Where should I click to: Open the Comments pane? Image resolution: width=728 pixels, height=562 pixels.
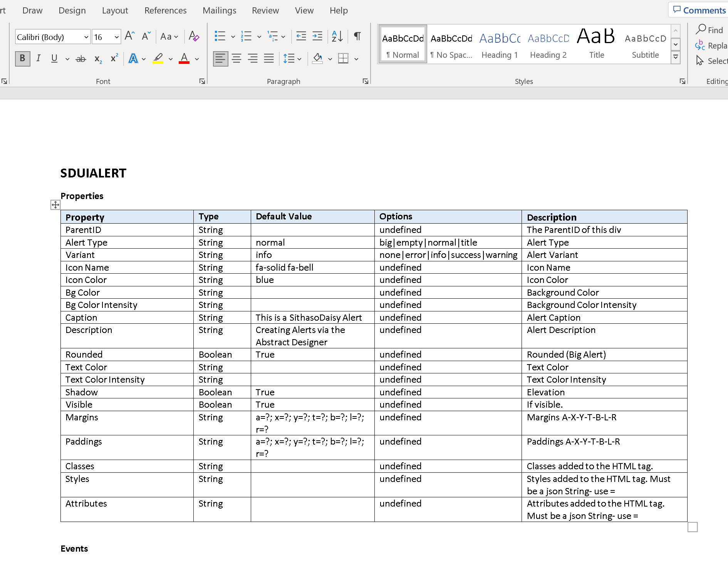[x=699, y=10]
